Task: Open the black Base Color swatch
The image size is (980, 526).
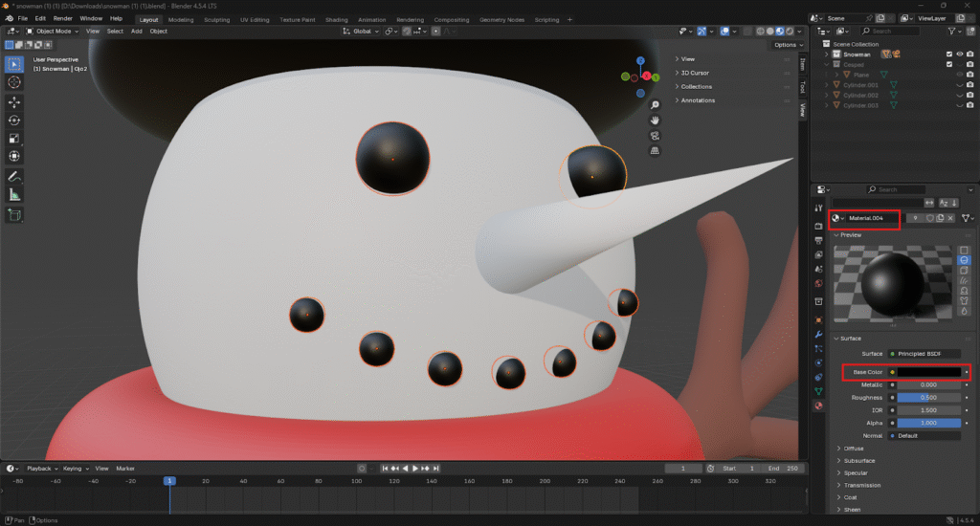Action: [928, 372]
